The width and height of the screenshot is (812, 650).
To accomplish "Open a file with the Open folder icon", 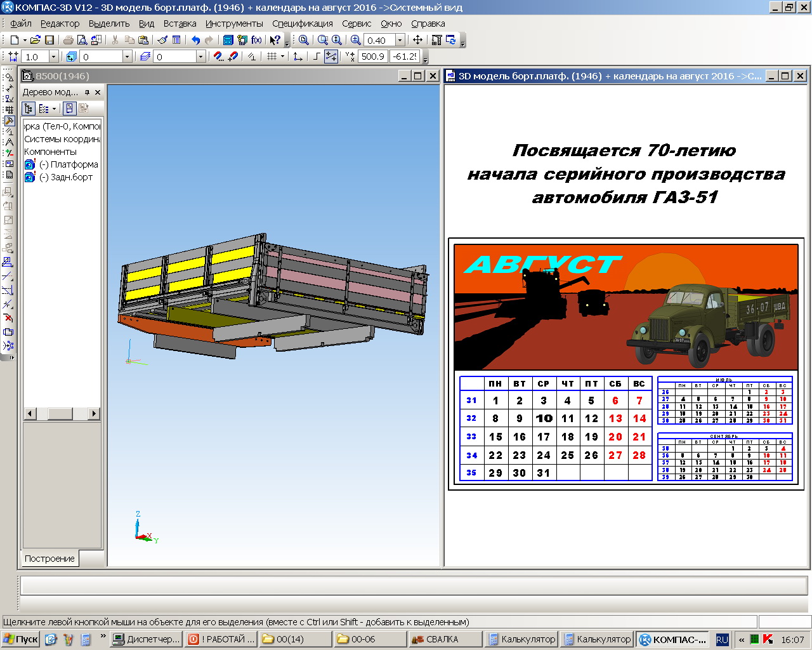I will click(x=36, y=40).
